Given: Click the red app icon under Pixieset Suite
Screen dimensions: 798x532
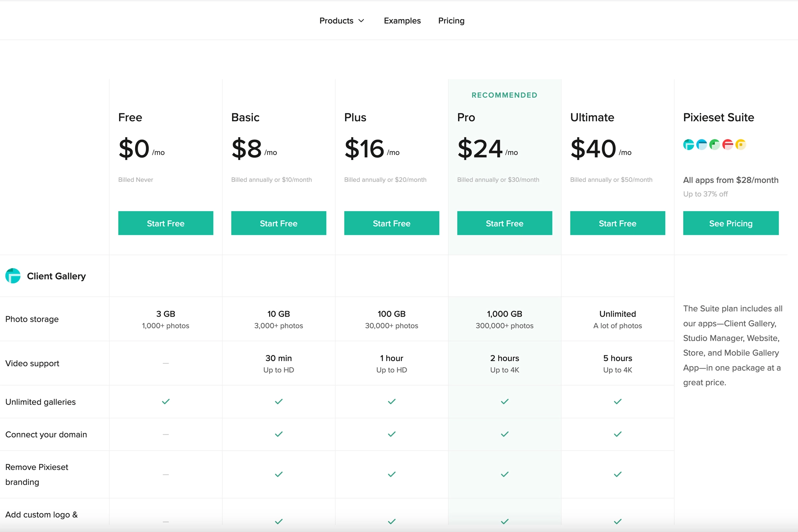Looking at the screenshot, I should tap(727, 144).
